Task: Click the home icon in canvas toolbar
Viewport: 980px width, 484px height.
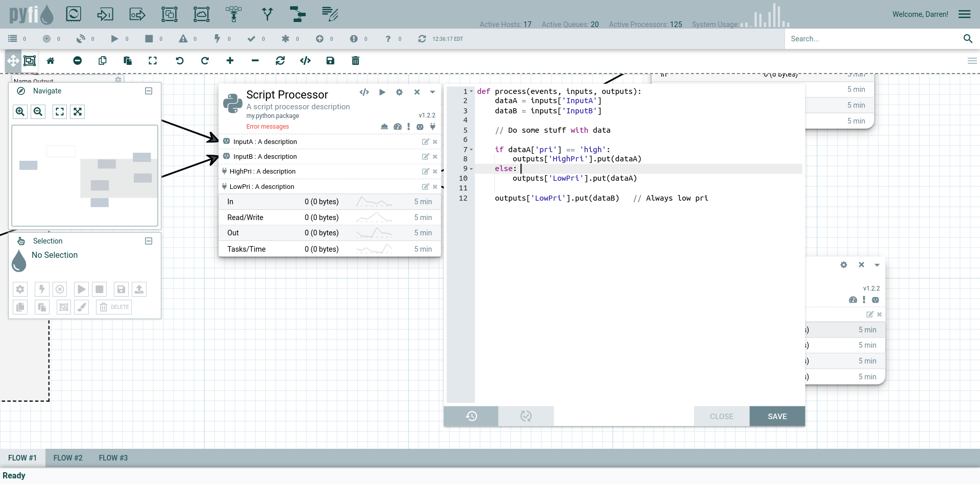Action: pyautogui.click(x=51, y=61)
